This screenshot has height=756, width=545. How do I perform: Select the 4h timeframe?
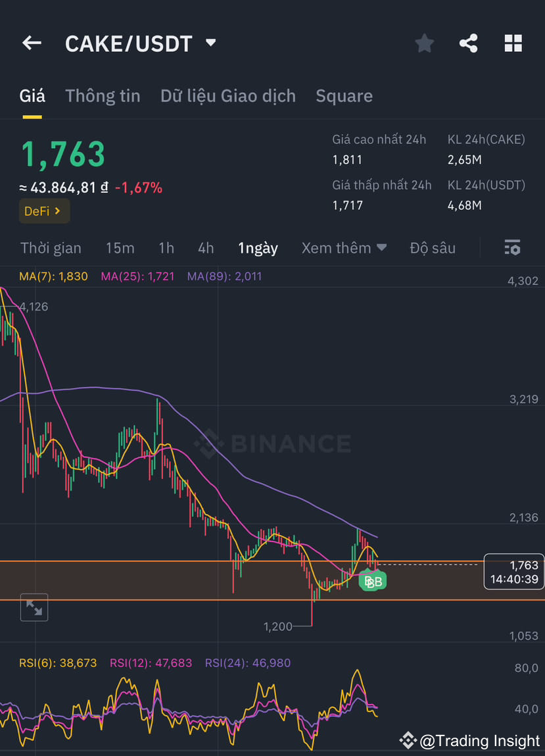[x=206, y=248]
